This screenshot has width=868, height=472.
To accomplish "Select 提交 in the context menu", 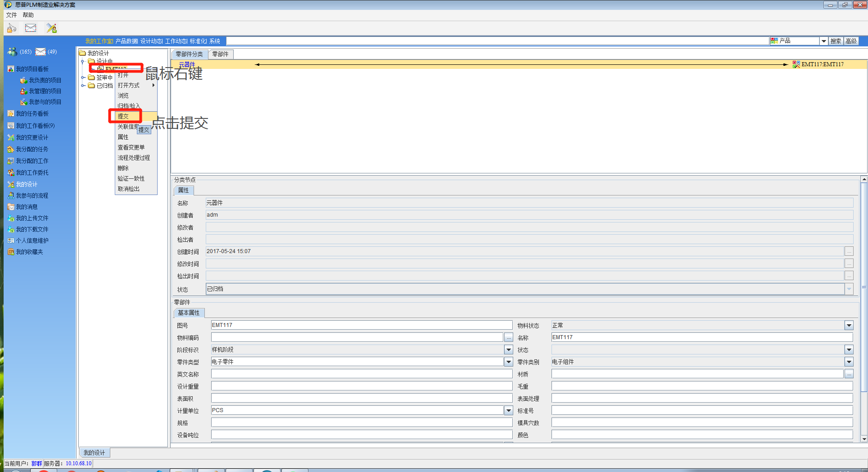I will click(x=124, y=116).
